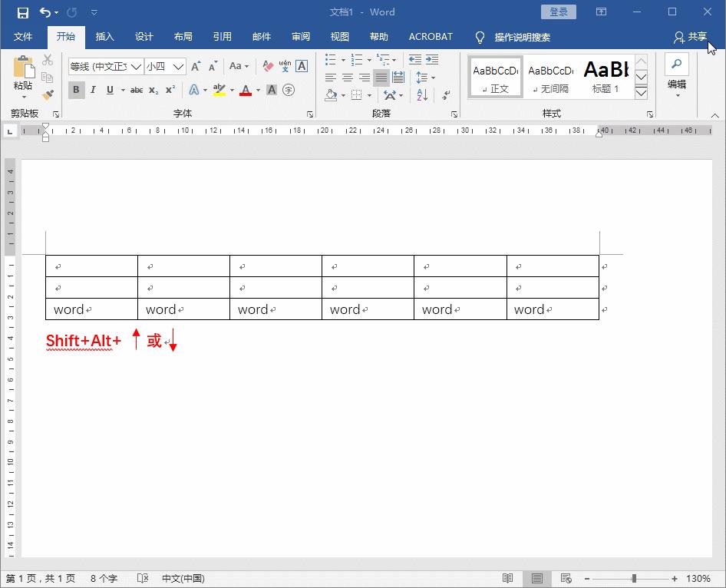Toggle Justify alignment
The height and width of the screenshot is (588, 726).
[x=381, y=78]
